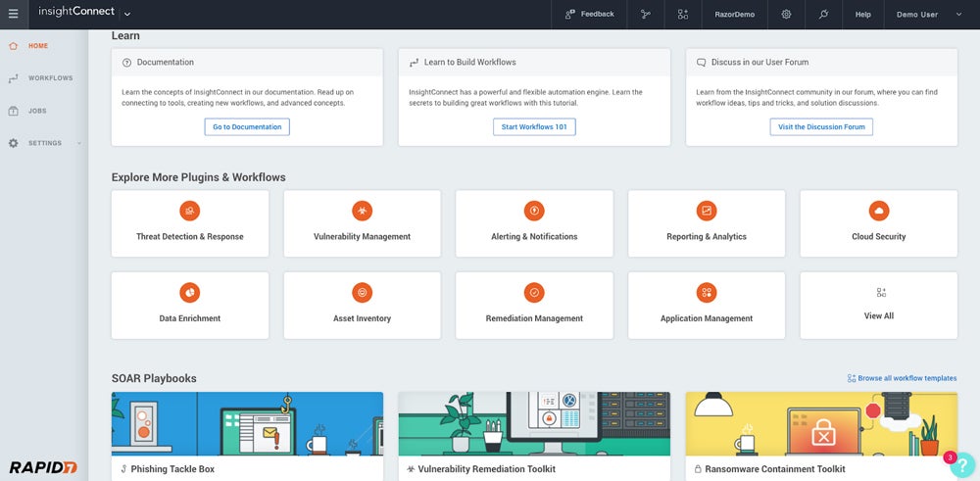Open the Data Enrichment category
The width and height of the screenshot is (980, 481).
(x=190, y=305)
